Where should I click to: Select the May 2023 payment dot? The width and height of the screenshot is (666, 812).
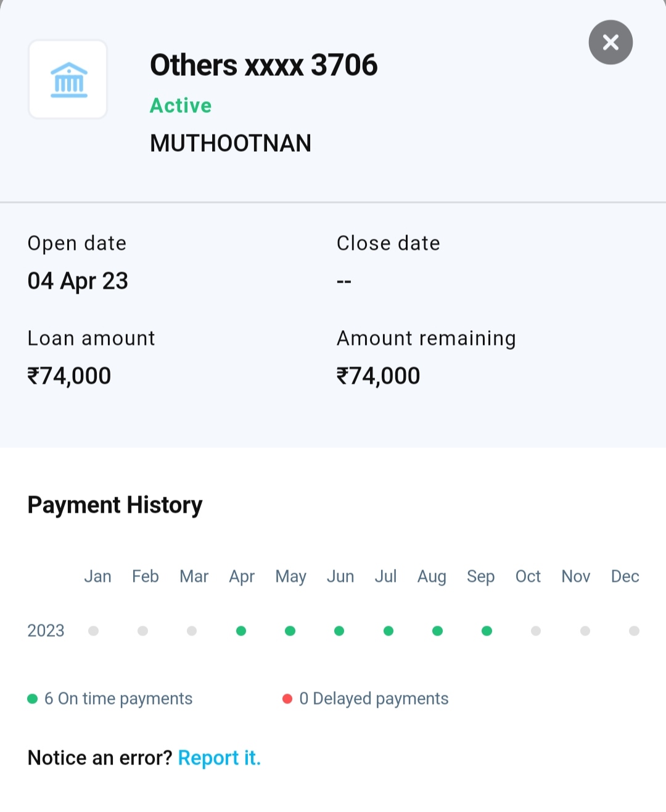290,631
